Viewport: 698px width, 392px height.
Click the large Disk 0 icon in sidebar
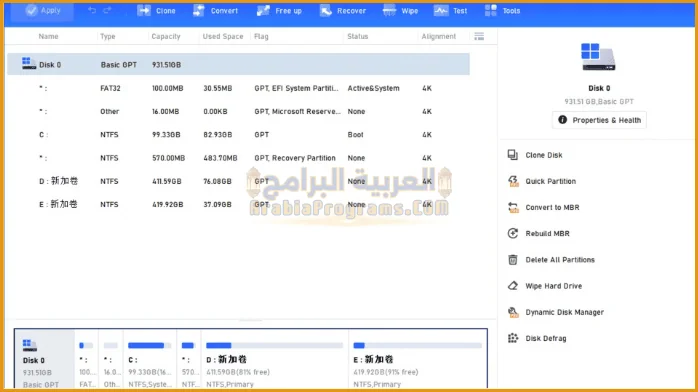(598, 57)
